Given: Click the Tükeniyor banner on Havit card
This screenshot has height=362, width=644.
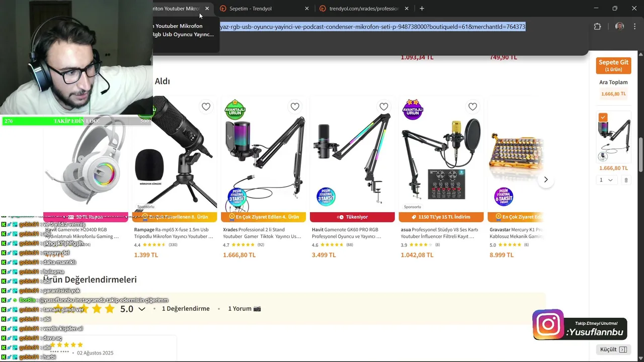Looking at the screenshot, I should coord(352,217).
